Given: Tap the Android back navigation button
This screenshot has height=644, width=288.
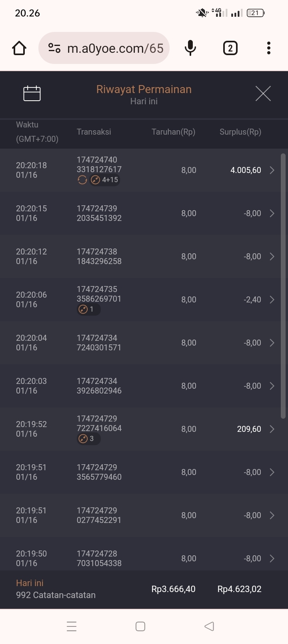Looking at the screenshot, I should click(x=209, y=626).
